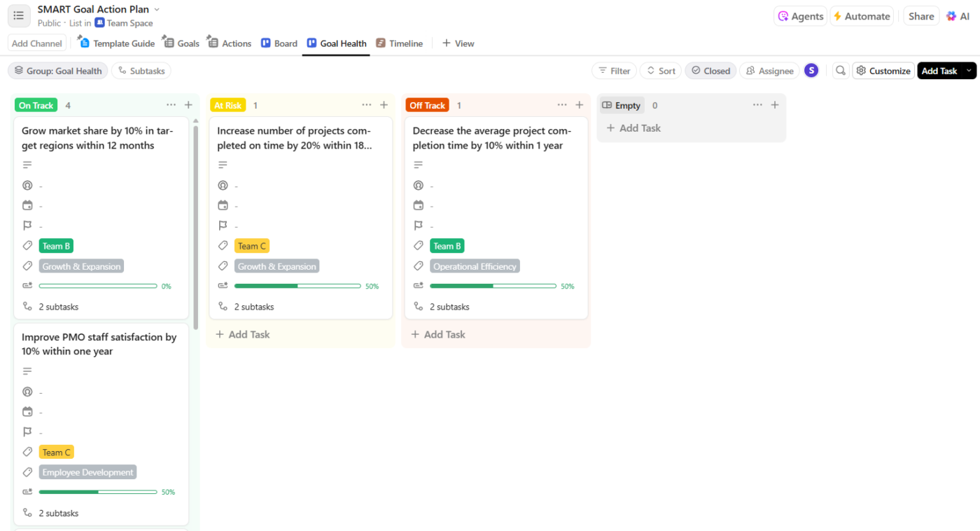Viewport: 980px width, 531px height.
Task: Open the Add Task dropdown arrow
Action: [x=969, y=71]
